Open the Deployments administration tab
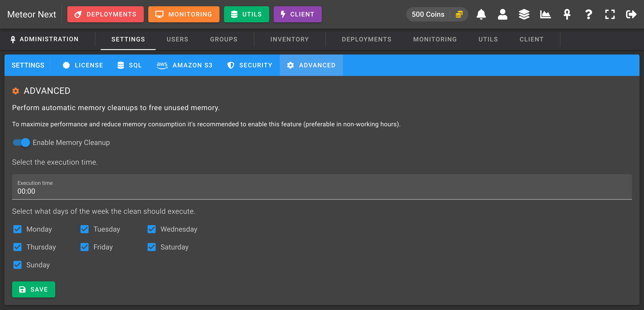This screenshot has height=310, width=644. click(x=366, y=39)
